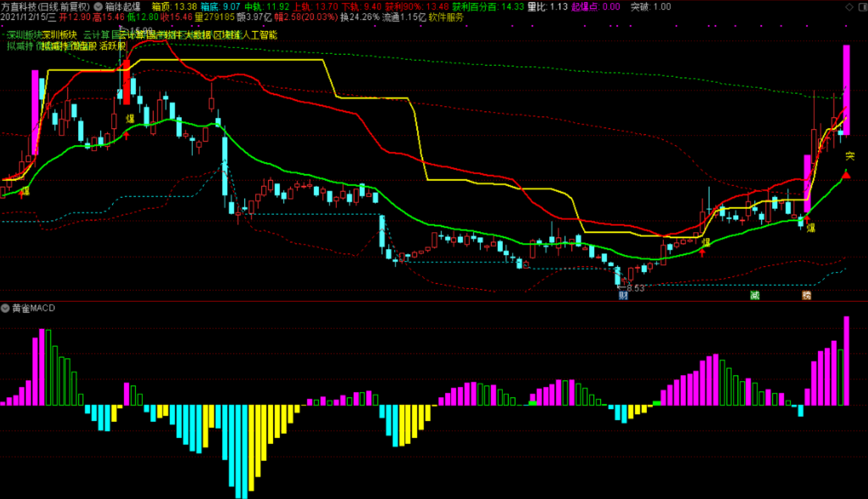Click the diamond icon at top right
Screen dimensions: 868x499
849,7
